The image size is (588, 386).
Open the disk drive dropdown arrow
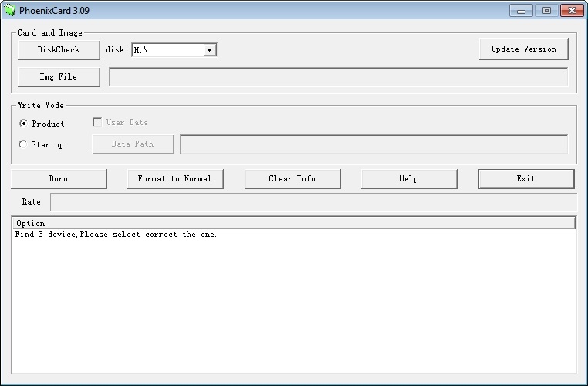pos(210,50)
